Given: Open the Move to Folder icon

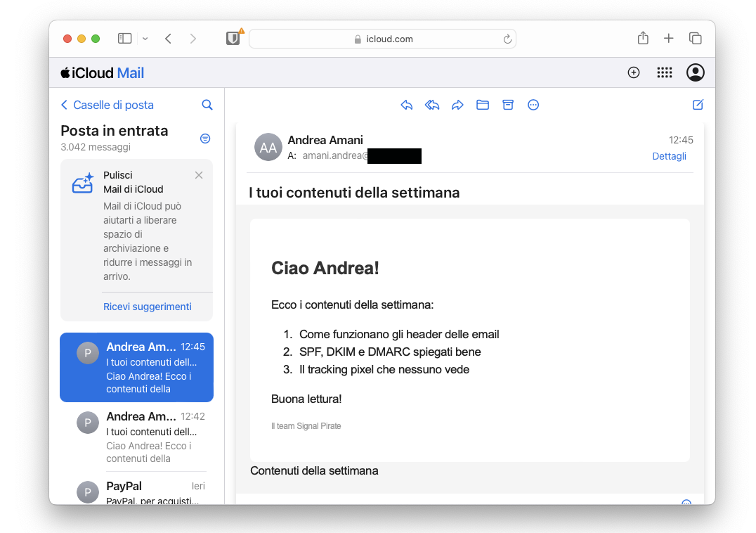Looking at the screenshot, I should (x=483, y=104).
